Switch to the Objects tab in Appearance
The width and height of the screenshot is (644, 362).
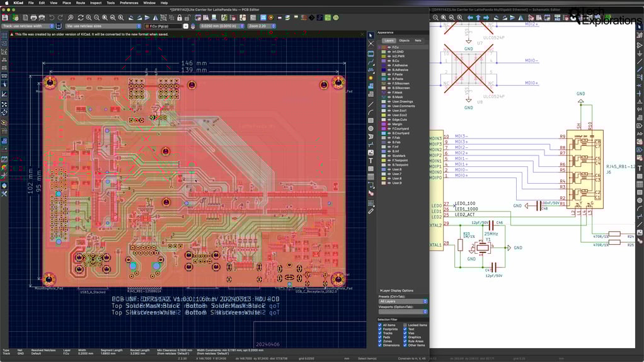coord(404,40)
